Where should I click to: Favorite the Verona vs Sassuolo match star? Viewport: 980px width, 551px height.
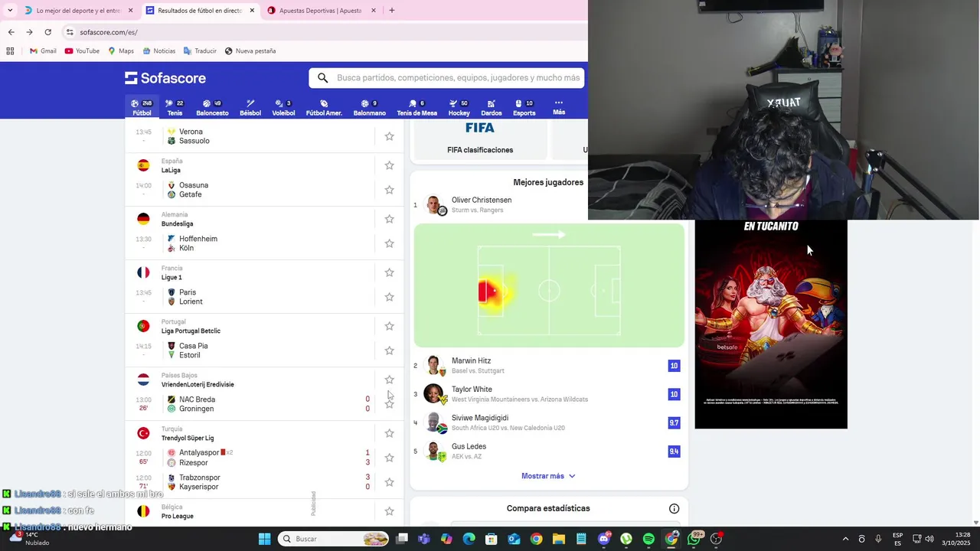(x=389, y=136)
